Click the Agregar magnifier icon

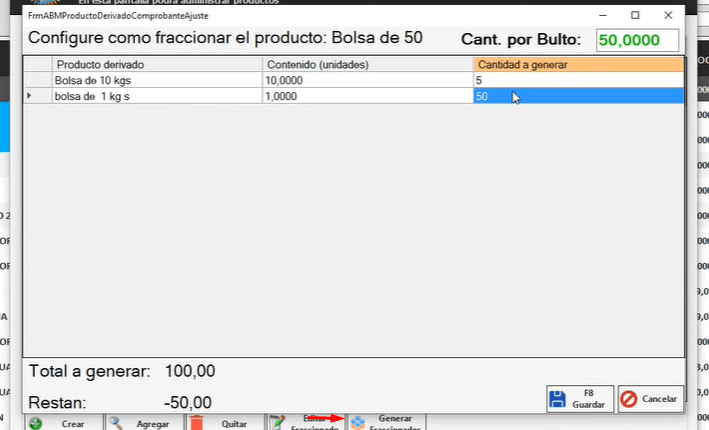pos(116,423)
